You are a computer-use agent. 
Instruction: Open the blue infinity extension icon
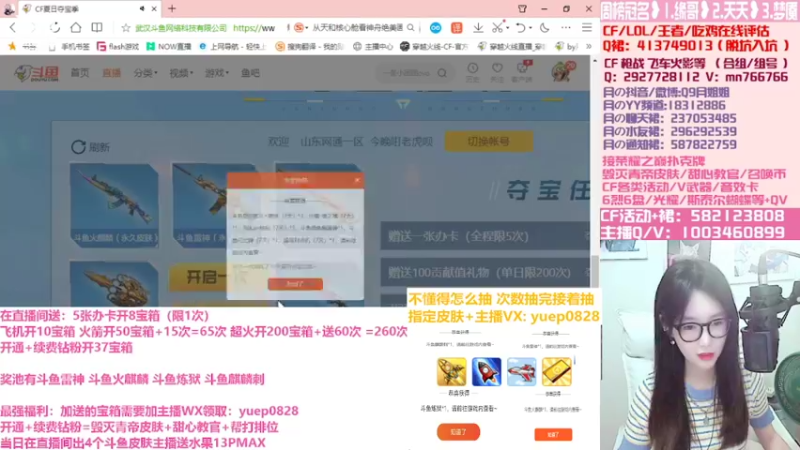pos(435,28)
